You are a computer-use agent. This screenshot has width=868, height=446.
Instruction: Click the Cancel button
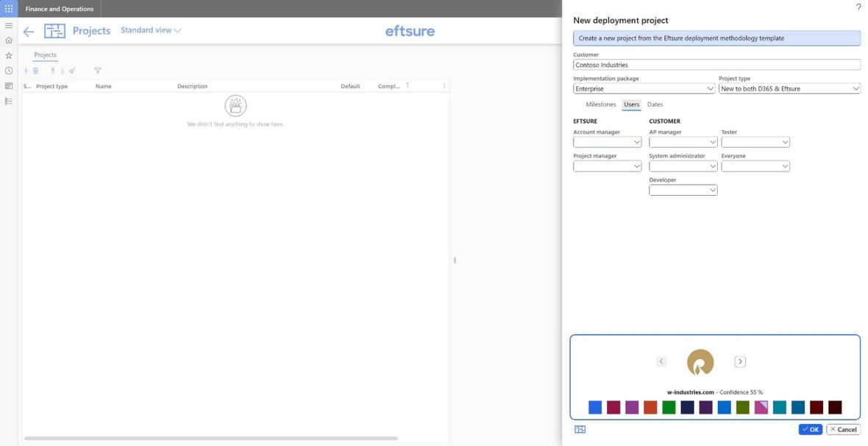pos(844,429)
